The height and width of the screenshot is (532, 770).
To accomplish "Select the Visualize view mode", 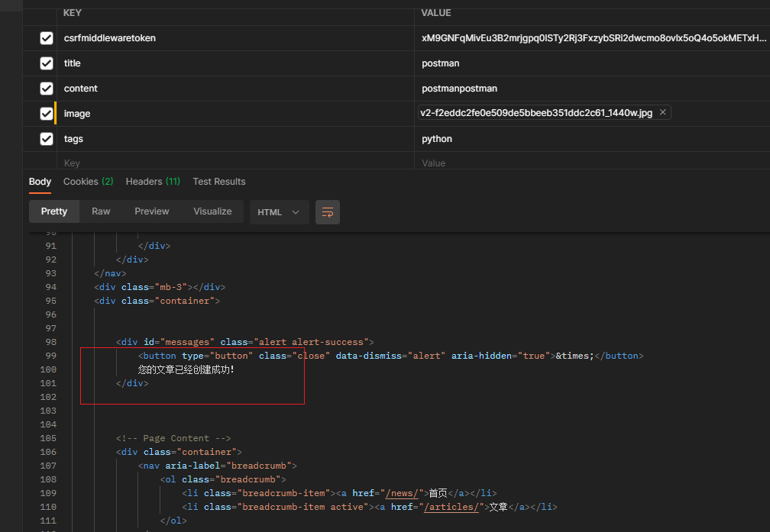I will point(212,211).
